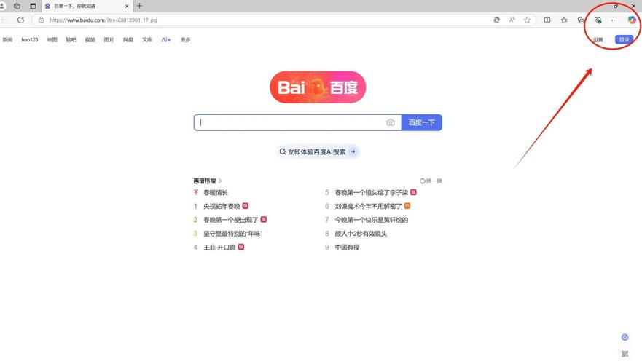Open hot search 中国有福
642x364 pixels.
[347, 247]
